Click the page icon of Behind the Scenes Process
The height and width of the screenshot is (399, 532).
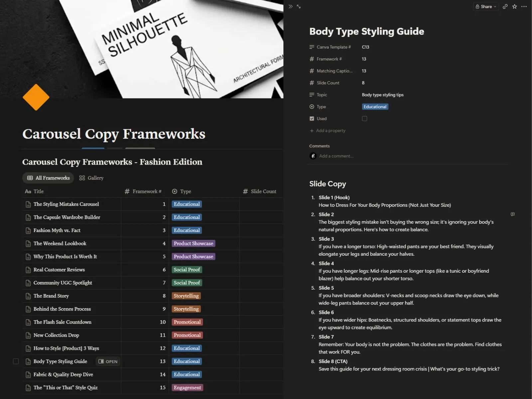pos(28,309)
